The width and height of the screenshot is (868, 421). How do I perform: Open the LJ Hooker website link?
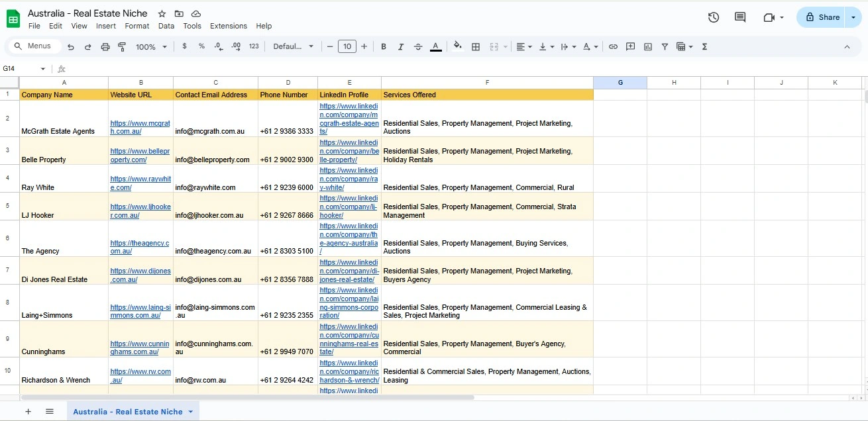click(x=140, y=211)
